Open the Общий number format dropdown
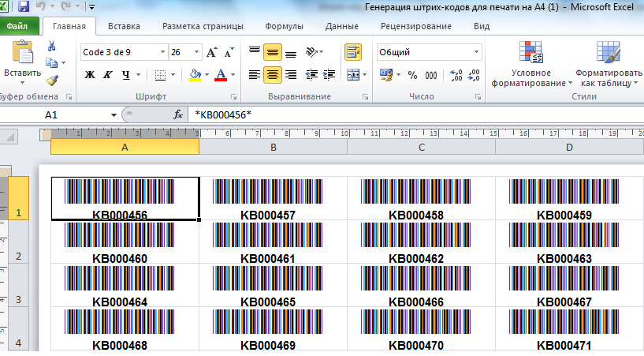Screen dimensions: 644x356 476,52
